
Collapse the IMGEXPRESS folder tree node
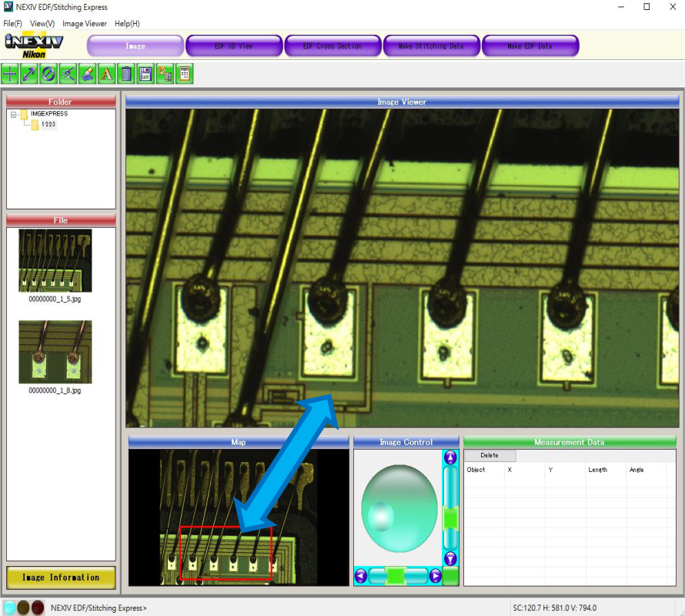pos(15,115)
